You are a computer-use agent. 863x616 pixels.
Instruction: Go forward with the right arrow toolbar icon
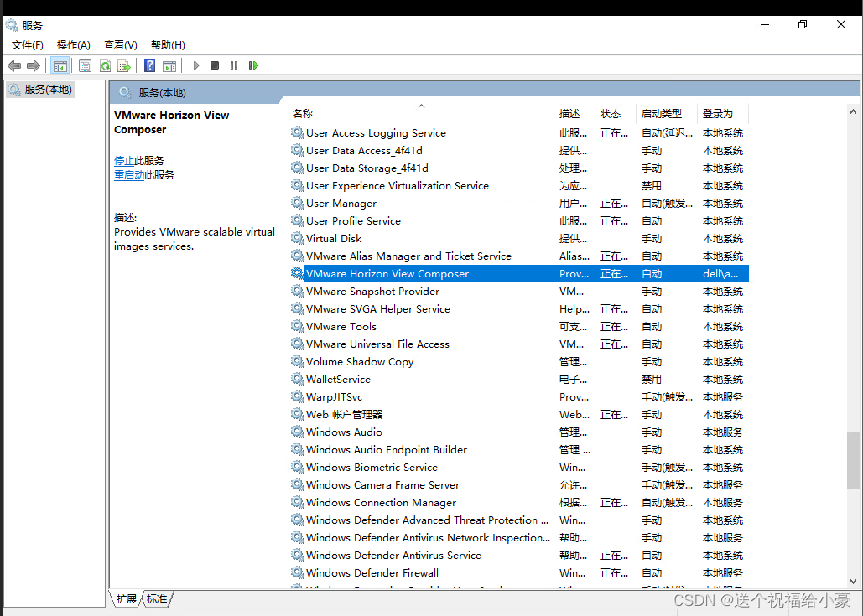point(34,66)
